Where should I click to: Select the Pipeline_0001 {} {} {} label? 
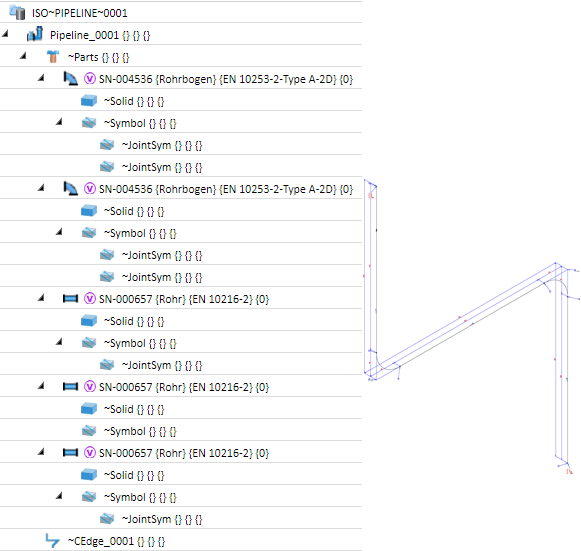pos(100,35)
